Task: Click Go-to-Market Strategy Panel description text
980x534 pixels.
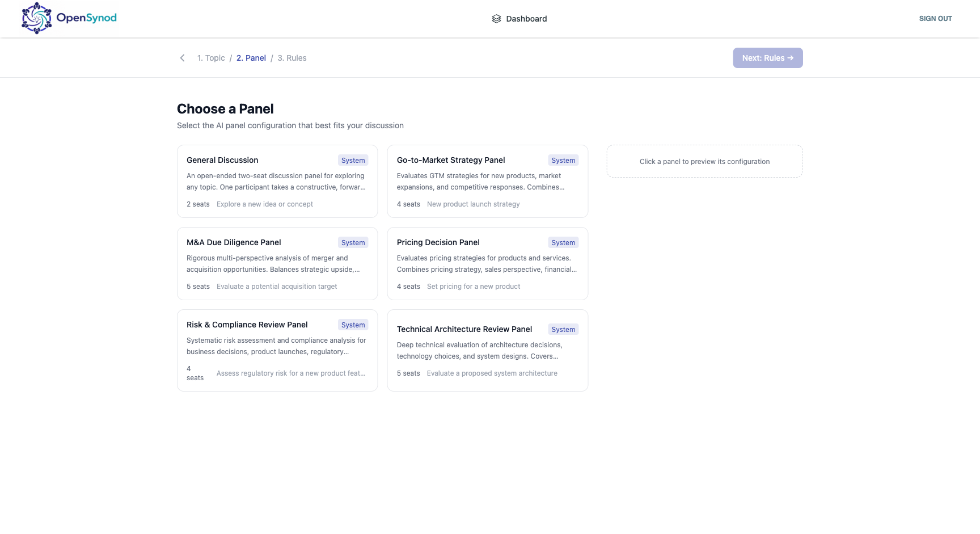Action: [x=480, y=182]
